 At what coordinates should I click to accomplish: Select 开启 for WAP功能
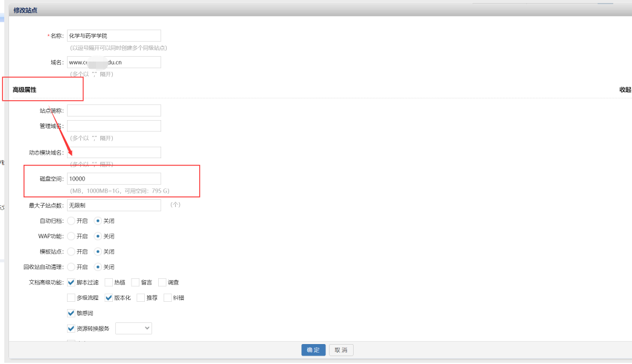(71, 236)
